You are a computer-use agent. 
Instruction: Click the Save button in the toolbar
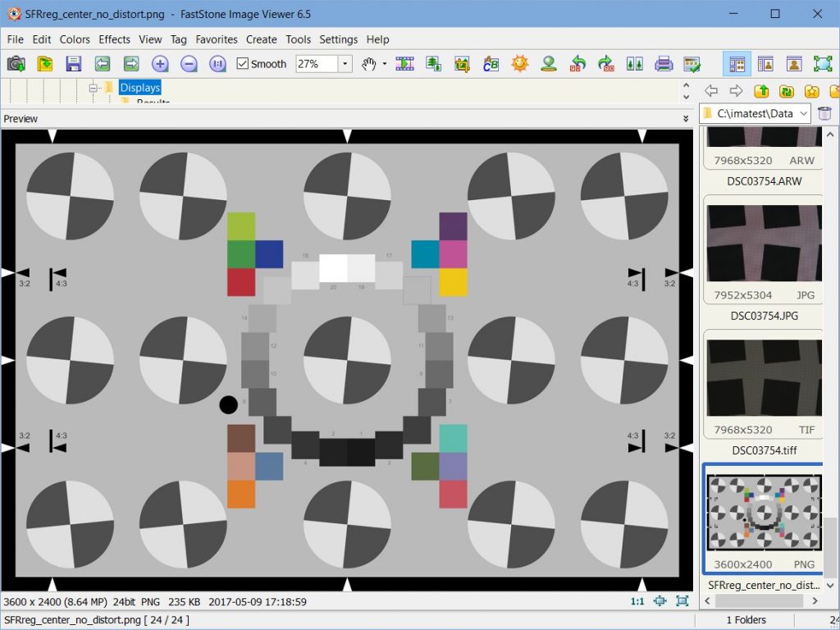coord(75,64)
